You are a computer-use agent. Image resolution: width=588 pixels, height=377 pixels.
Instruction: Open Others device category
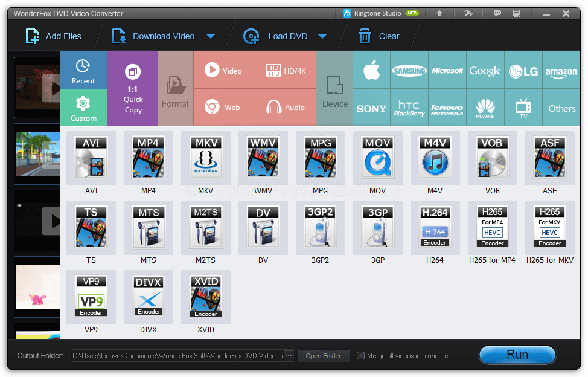tap(561, 108)
